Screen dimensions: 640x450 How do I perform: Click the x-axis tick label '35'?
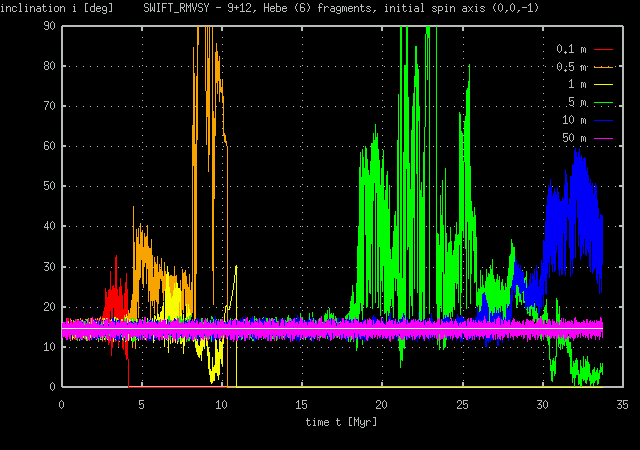click(x=622, y=405)
